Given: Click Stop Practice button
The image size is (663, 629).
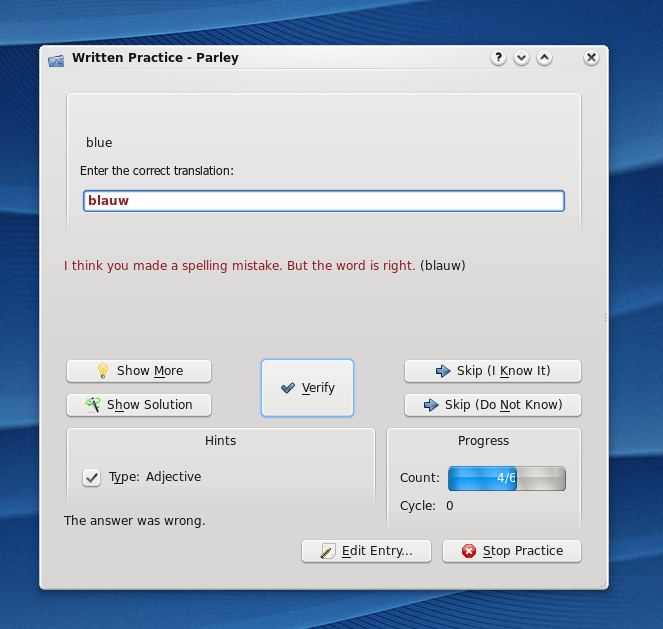Looking at the screenshot, I should pyautogui.click(x=512, y=551).
